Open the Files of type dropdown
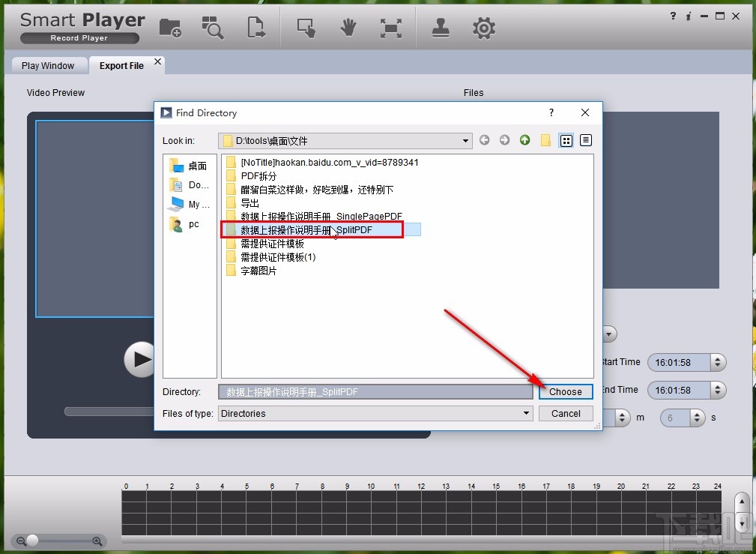 coord(527,413)
